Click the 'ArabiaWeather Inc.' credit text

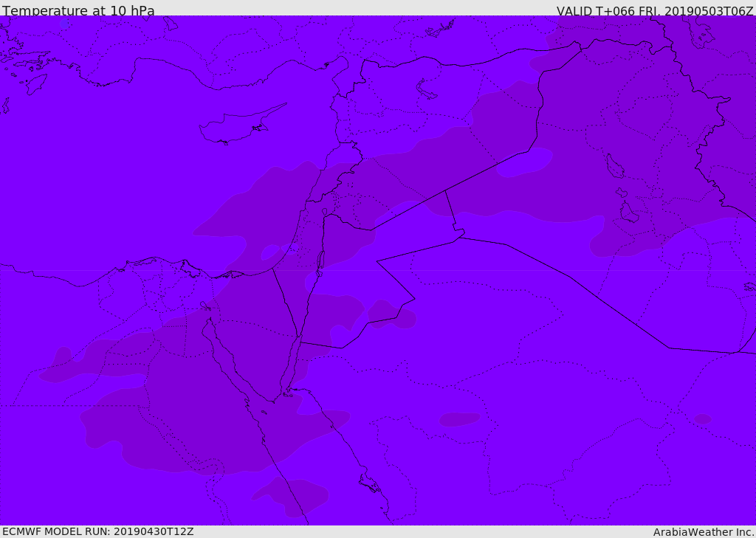coord(704,532)
